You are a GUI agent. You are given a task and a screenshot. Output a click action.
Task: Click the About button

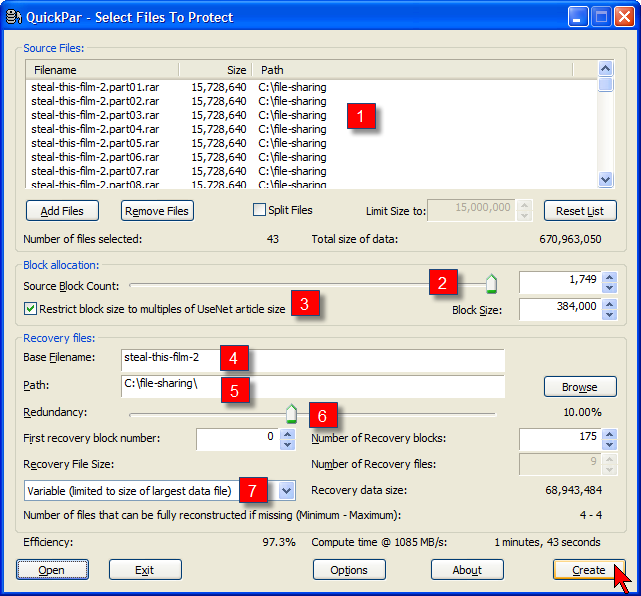[467, 570]
